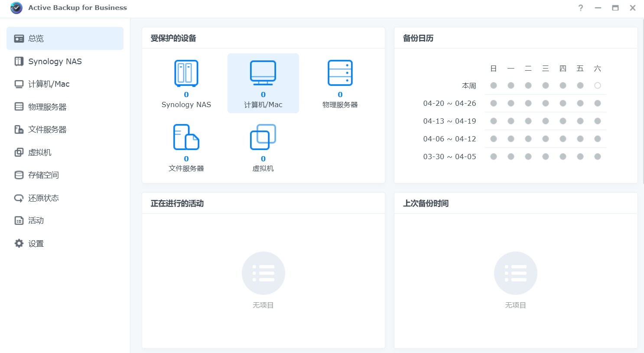Click the Synology NAS count 0 link
The image size is (644, 353).
(x=186, y=95)
